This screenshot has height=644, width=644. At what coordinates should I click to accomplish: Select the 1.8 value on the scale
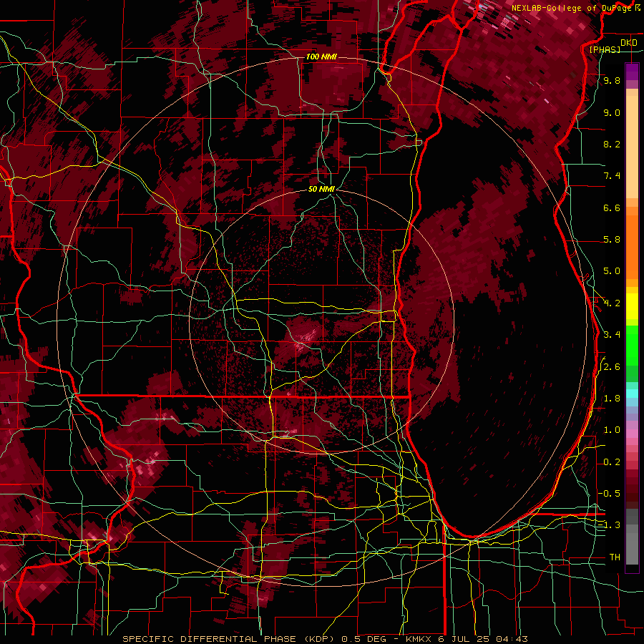[612, 399]
